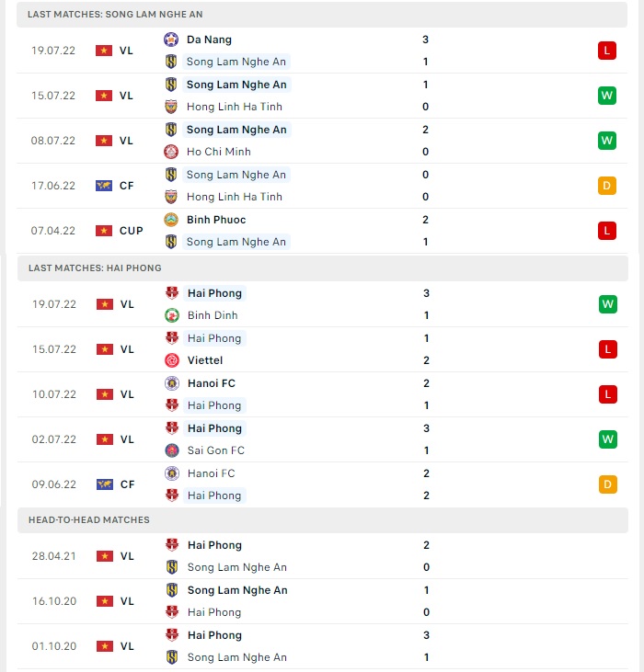Open the 28.04.21 head-to-head match row

(322, 556)
